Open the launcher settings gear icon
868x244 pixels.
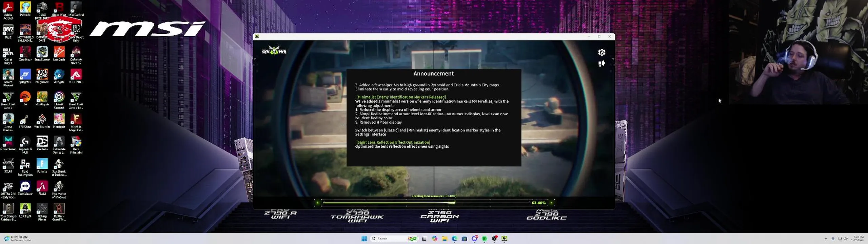coord(601,52)
